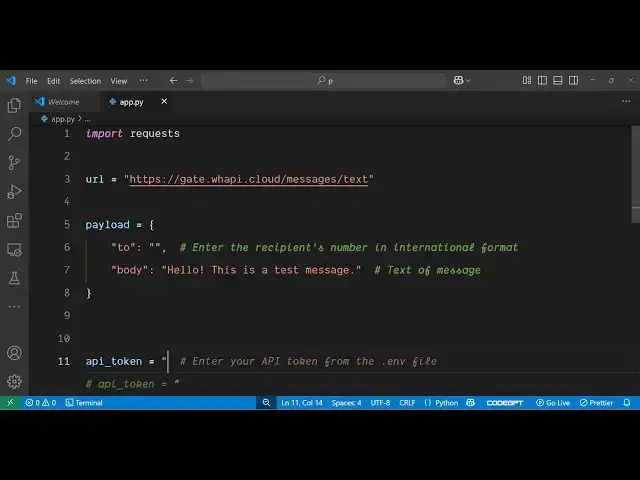Image resolution: width=640 pixels, height=480 pixels.
Task: Open the Search view in activity bar
Action: pos(14,134)
